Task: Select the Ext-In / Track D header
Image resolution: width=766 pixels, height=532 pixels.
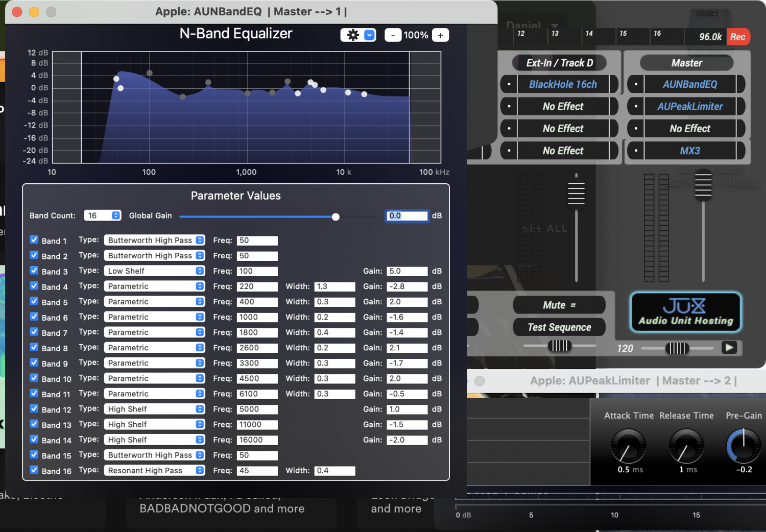Action: pos(559,63)
